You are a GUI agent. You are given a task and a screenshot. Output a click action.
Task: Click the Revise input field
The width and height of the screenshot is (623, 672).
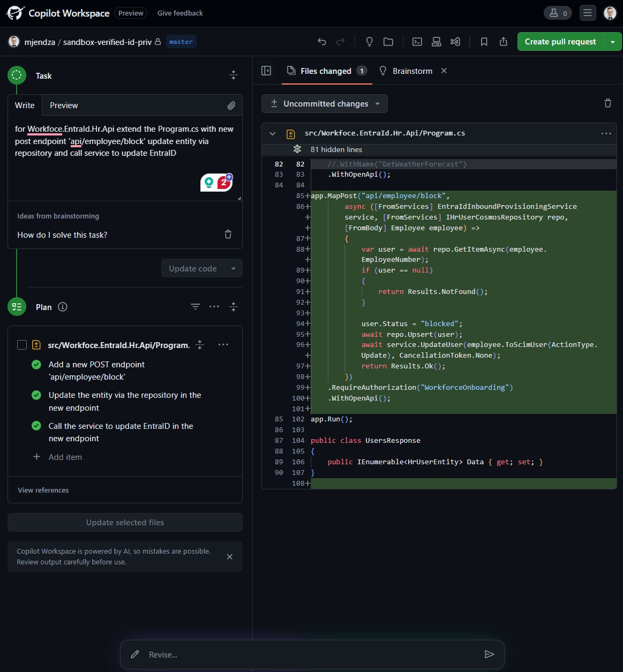tap(311, 654)
